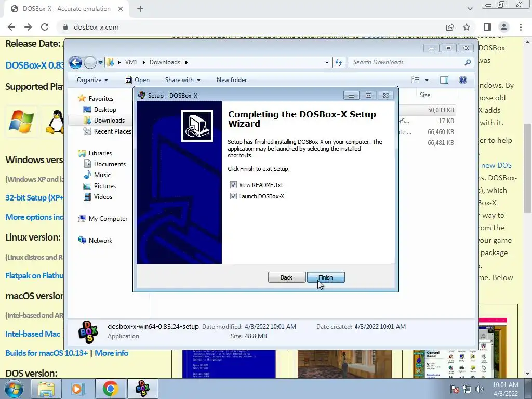
Task: Click the Size column header
Action: coord(425,96)
